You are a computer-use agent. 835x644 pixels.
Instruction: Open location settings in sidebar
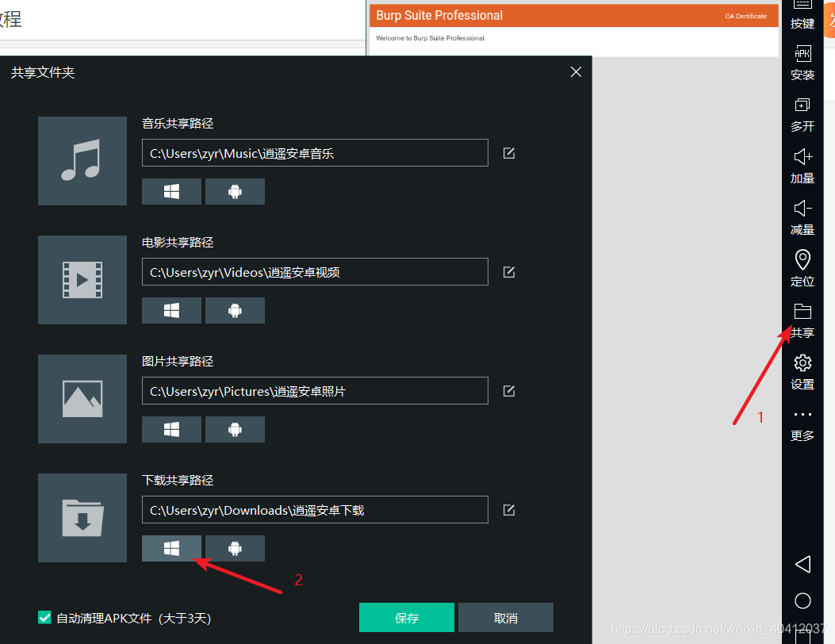point(802,269)
